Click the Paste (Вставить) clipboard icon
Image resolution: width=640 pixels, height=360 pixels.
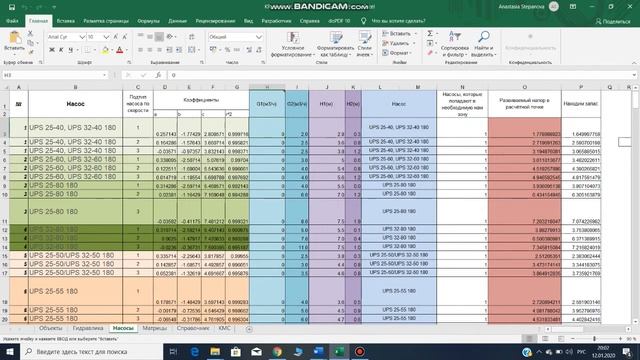(x=15, y=38)
